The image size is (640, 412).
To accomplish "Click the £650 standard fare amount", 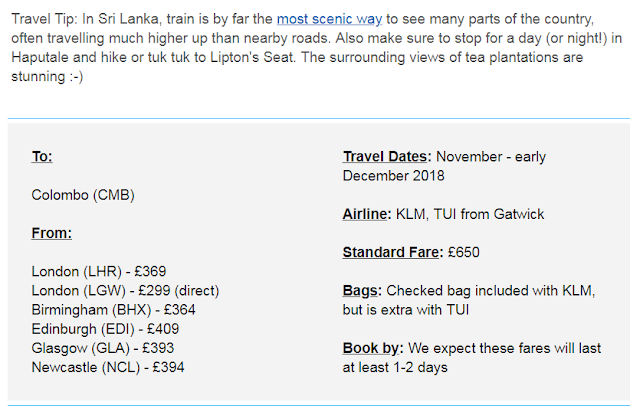I will pos(463,252).
